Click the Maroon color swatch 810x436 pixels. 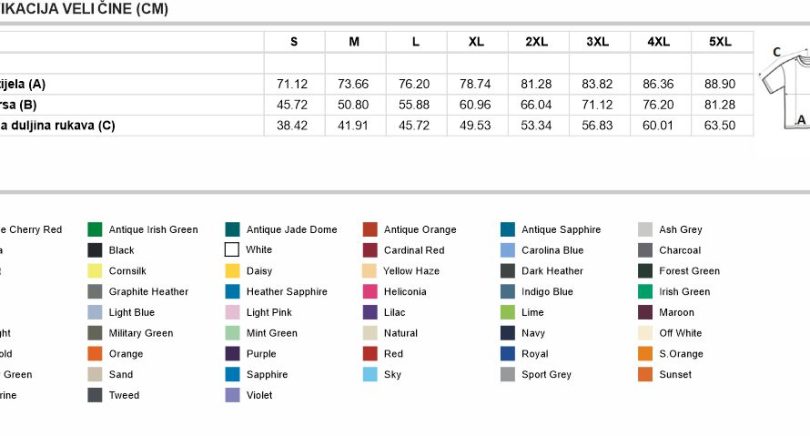(x=645, y=312)
